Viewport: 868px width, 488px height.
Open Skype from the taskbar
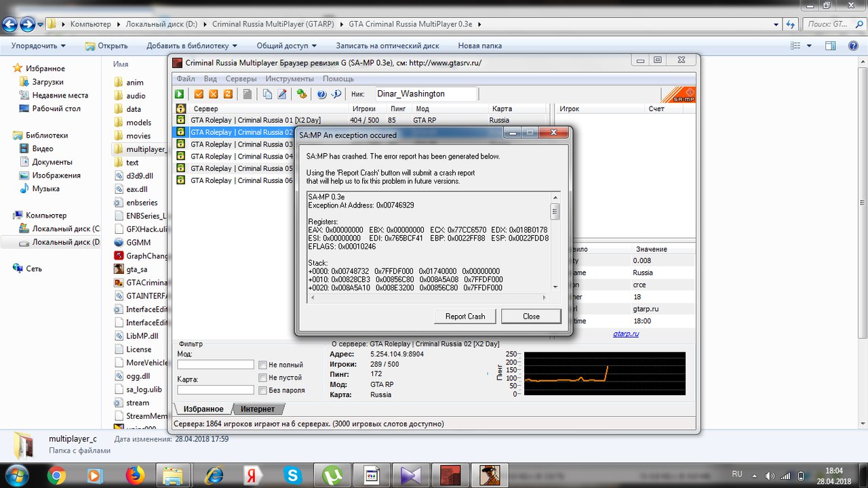[x=293, y=475]
